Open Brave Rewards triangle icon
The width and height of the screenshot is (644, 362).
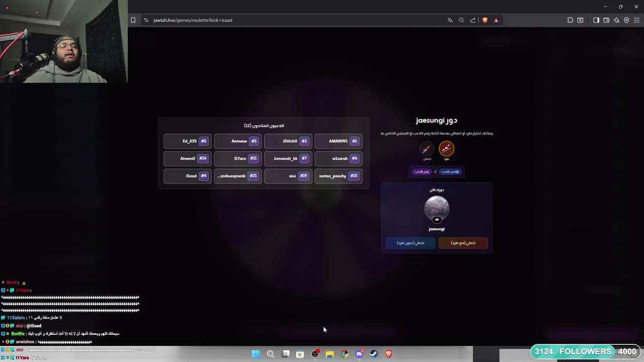pos(496,20)
